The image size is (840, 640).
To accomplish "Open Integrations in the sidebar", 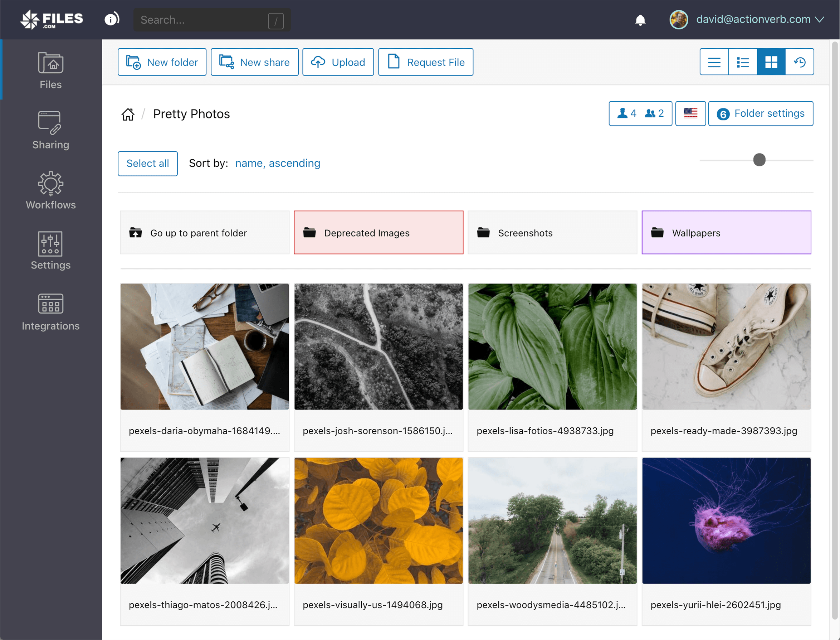I will point(51,312).
